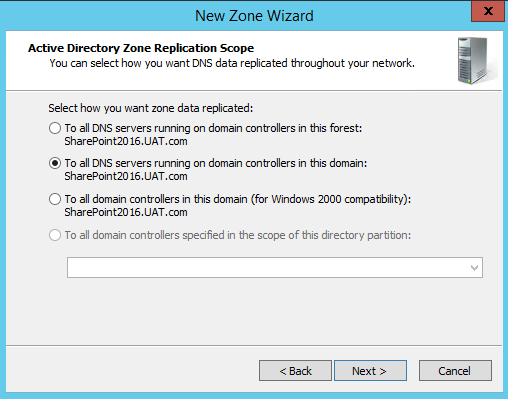This screenshot has height=399, width=508.
Task: Click SharePoint2016.UAT.com under the forest option
Action: 126,141
